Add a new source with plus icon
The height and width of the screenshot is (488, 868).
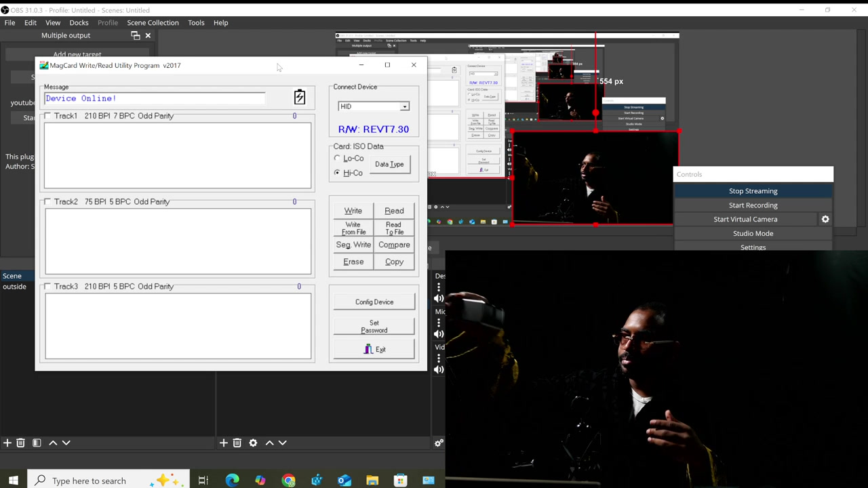coord(223,443)
